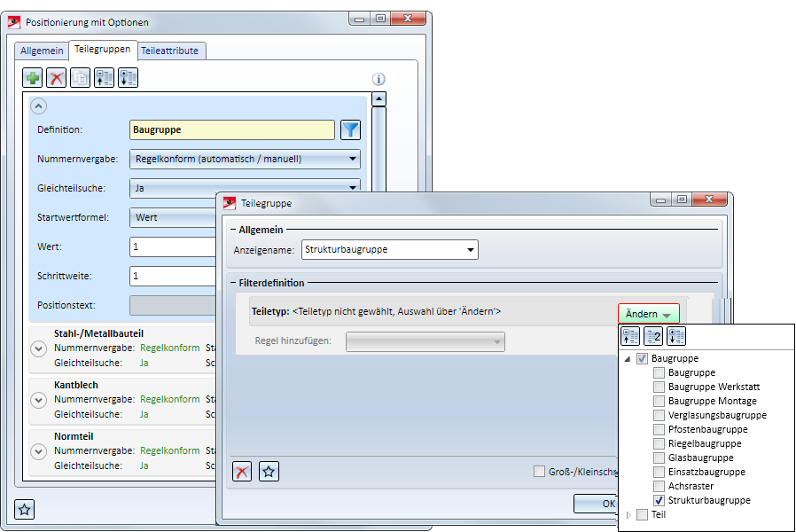Click the move group up icon
This screenshot has height=532, width=796.
[104, 78]
